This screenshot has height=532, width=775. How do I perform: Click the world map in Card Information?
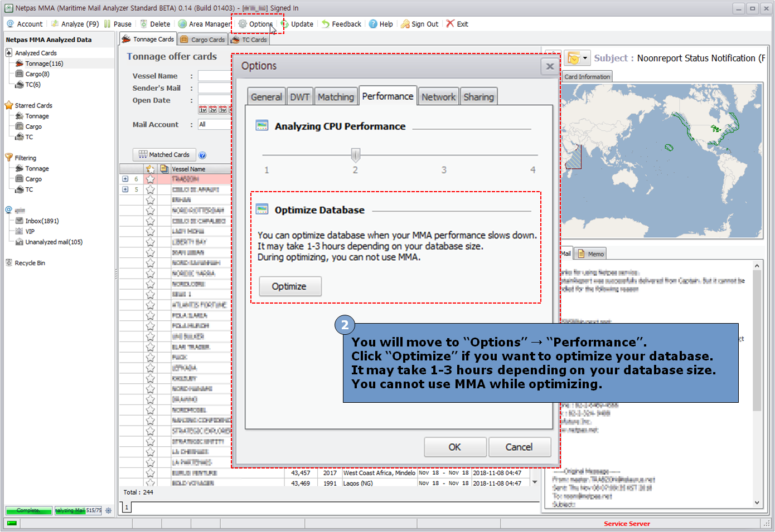(x=662, y=161)
